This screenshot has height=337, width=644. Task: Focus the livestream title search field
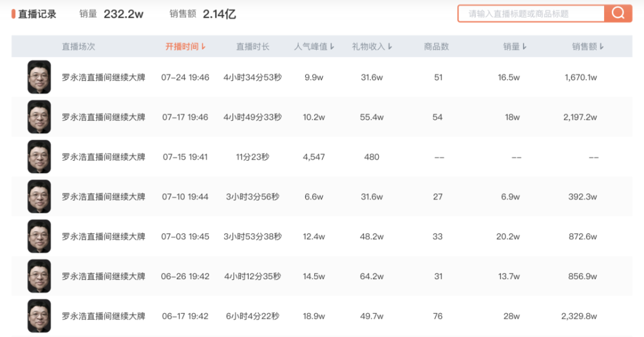pos(531,14)
